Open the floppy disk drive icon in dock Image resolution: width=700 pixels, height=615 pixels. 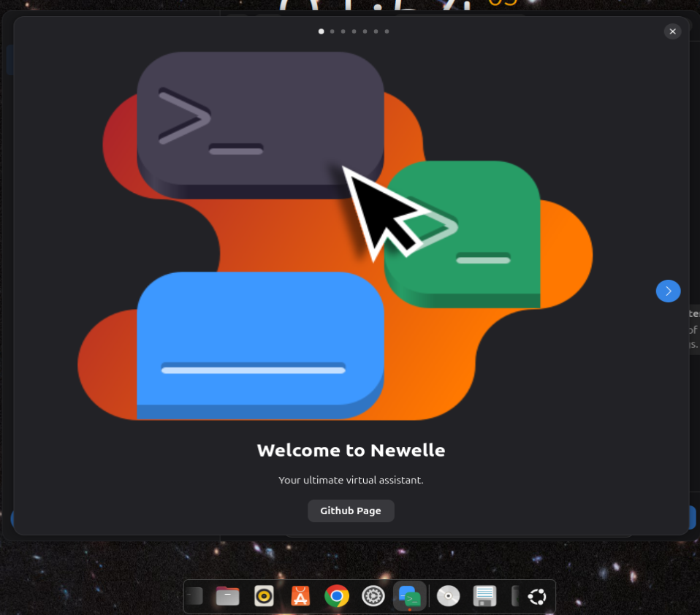(484, 596)
